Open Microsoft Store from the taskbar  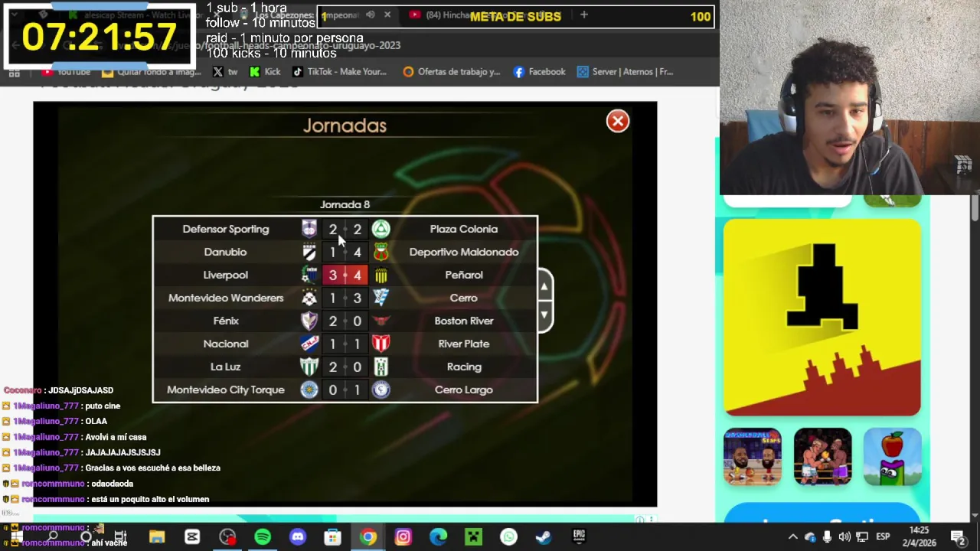click(333, 537)
